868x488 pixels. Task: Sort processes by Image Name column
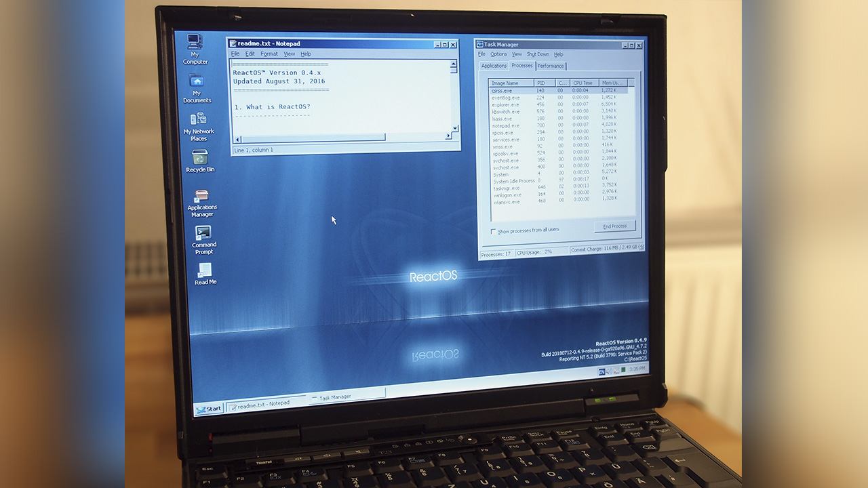[x=511, y=83]
